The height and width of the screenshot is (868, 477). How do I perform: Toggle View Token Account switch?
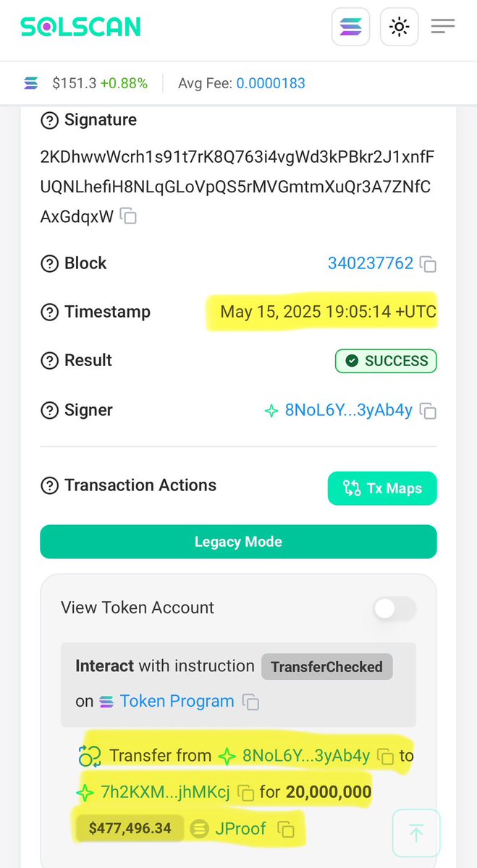(x=394, y=608)
